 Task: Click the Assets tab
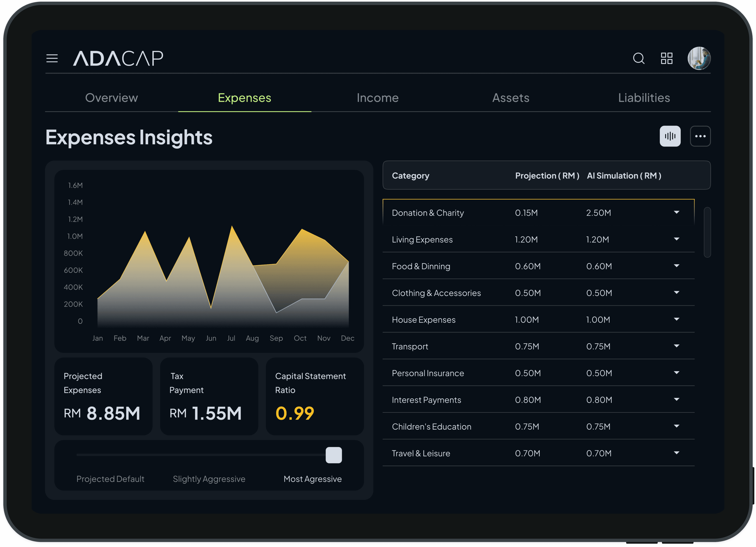[x=511, y=98]
